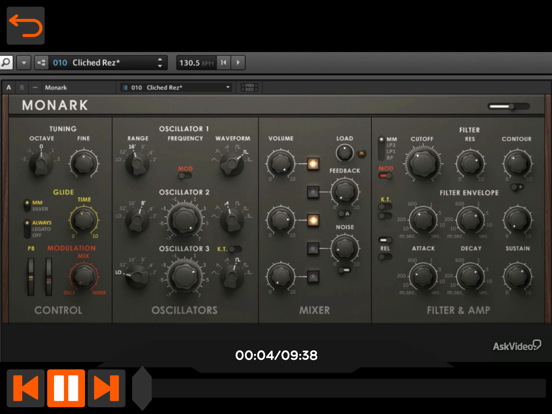The width and height of the screenshot is (552, 414).
Task: Click the Modulation Mix knob
Action: pyautogui.click(x=84, y=276)
